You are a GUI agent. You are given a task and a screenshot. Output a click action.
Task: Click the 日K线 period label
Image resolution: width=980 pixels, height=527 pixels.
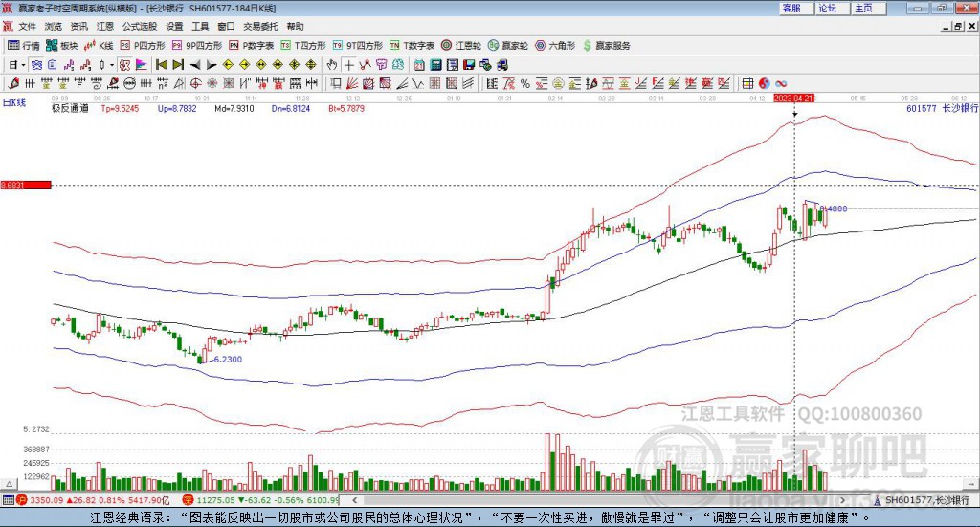(14, 102)
